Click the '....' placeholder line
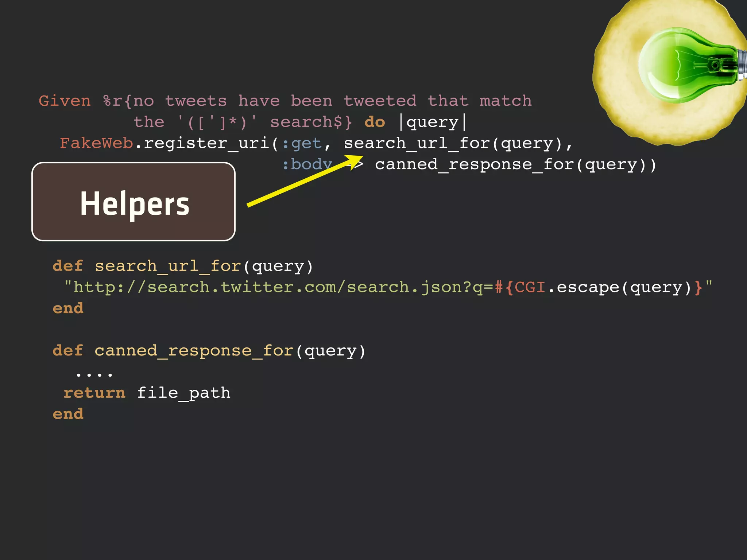This screenshot has height=560, width=747. pos(94,374)
